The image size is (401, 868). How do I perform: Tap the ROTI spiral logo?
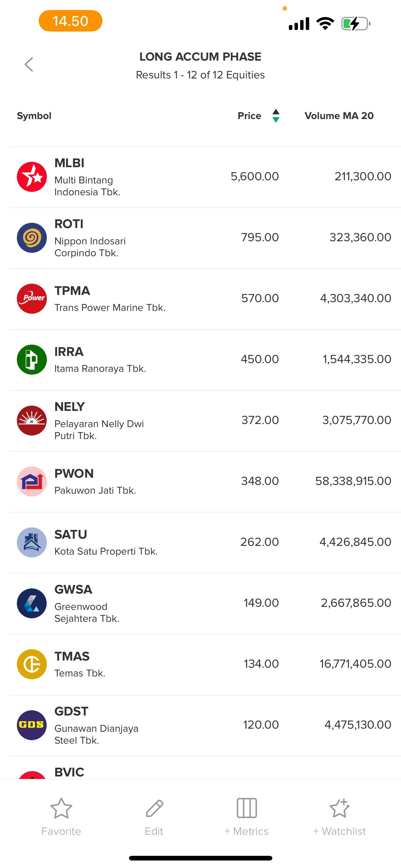pyautogui.click(x=32, y=238)
